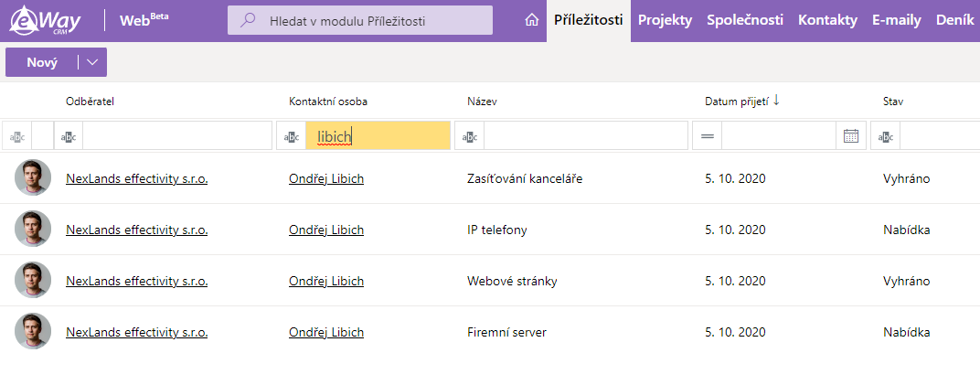
Task: Click the search magnifier icon
Action: [248, 21]
